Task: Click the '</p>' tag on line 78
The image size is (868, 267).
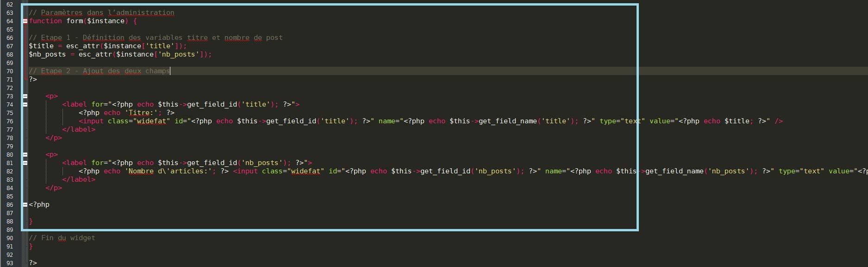Action: pos(54,138)
